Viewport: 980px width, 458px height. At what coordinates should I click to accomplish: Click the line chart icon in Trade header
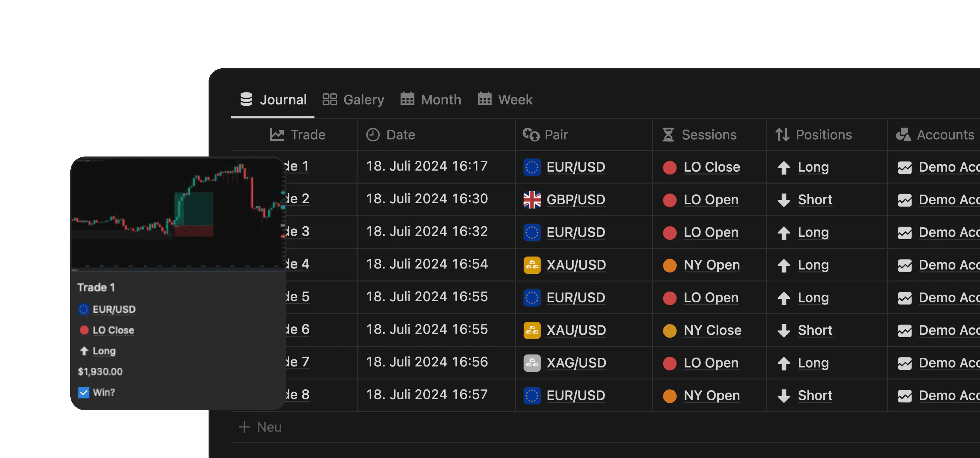[x=277, y=135]
